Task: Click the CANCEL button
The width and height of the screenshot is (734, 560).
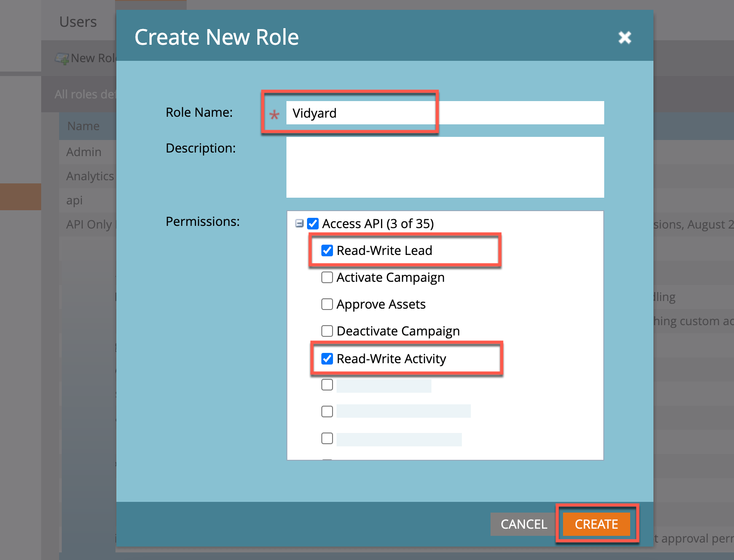Action: click(x=524, y=524)
